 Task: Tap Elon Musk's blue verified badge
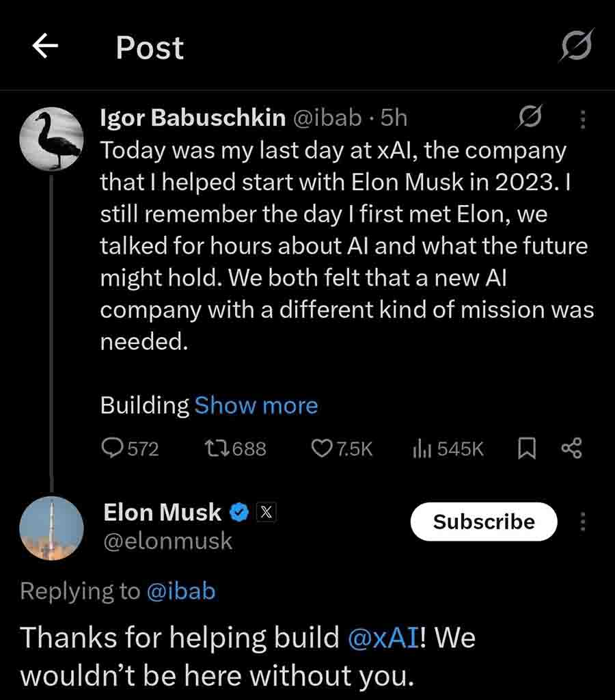tap(238, 512)
